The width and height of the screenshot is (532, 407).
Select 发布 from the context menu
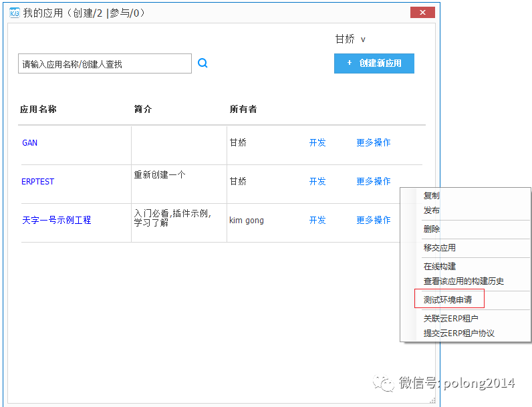[432, 211]
